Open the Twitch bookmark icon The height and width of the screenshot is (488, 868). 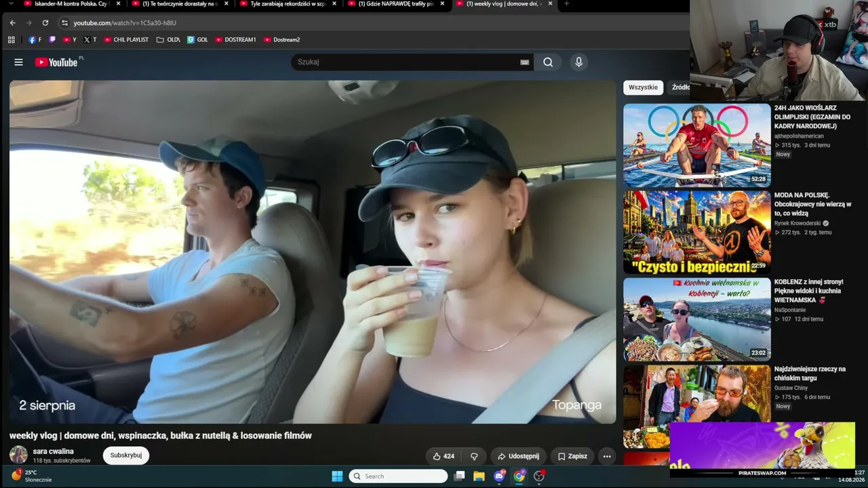[x=53, y=40]
